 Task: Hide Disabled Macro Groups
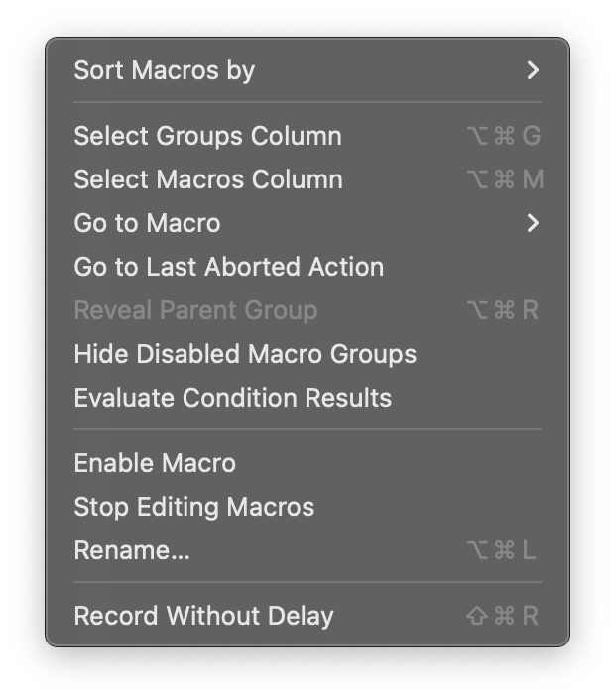[x=245, y=354]
